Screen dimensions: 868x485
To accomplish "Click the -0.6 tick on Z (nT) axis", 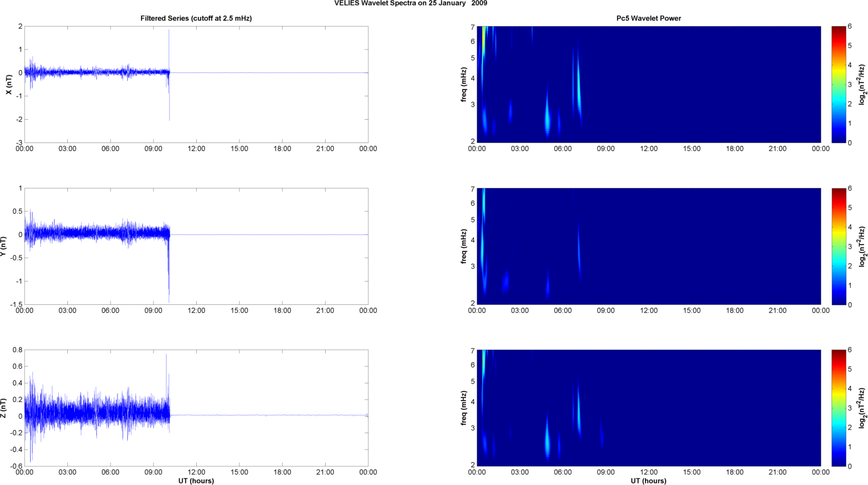I will (17, 466).
